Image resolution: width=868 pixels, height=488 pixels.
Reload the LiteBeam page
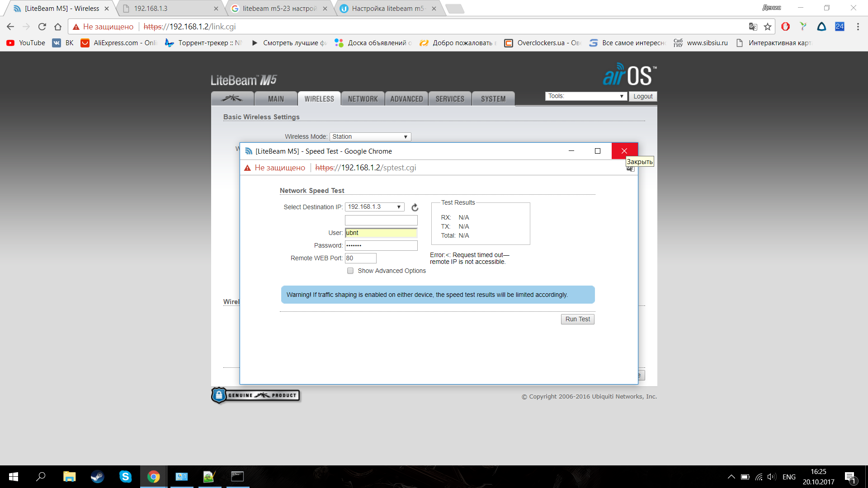[x=42, y=27]
